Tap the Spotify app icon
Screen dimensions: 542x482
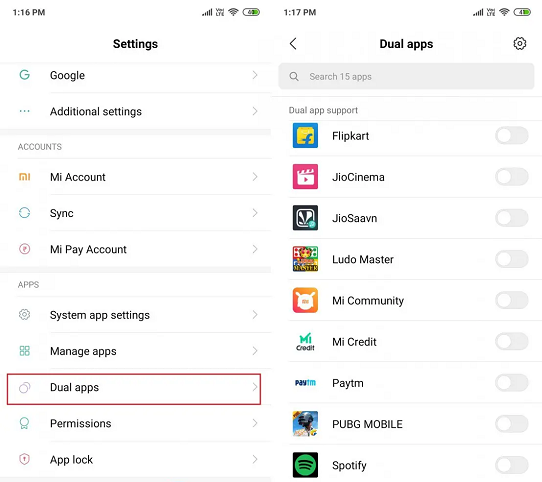[305, 465]
